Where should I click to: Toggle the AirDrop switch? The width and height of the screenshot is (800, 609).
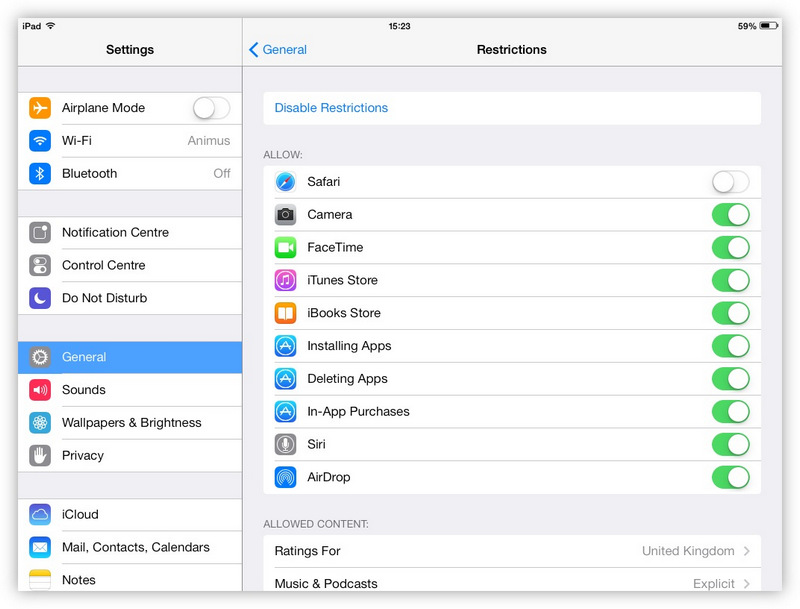(731, 477)
